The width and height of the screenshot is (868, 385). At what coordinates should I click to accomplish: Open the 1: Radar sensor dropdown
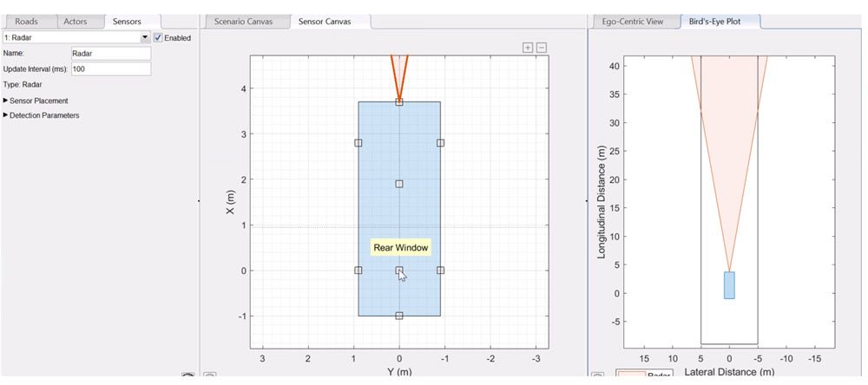tap(145, 38)
